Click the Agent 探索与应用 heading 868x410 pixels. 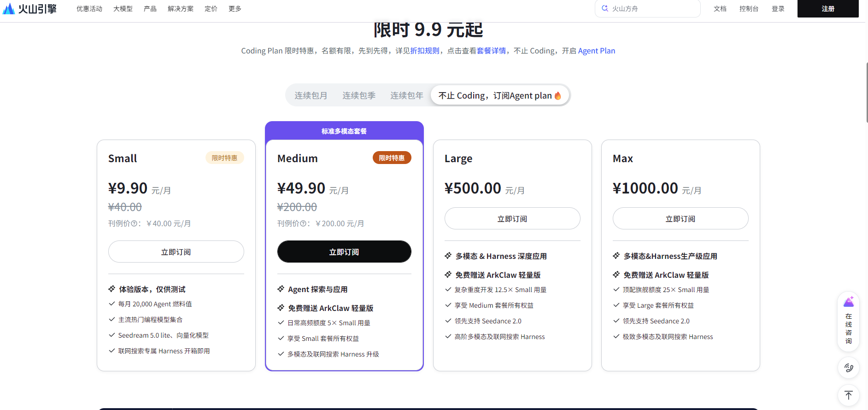[318, 289]
